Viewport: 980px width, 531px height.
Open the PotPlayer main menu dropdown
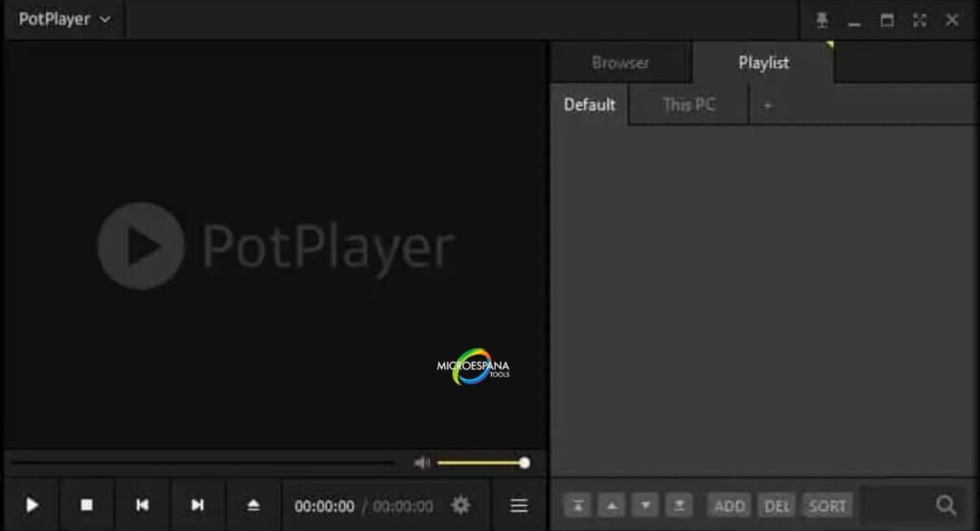pyautogui.click(x=64, y=19)
